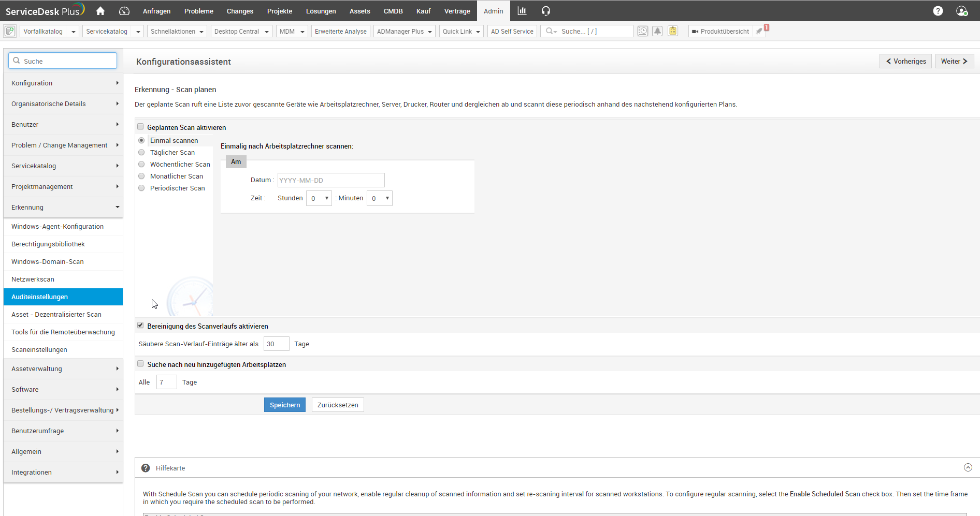Open Erweiterte Analyse
Viewport: 980px width, 516px height.
(340, 32)
